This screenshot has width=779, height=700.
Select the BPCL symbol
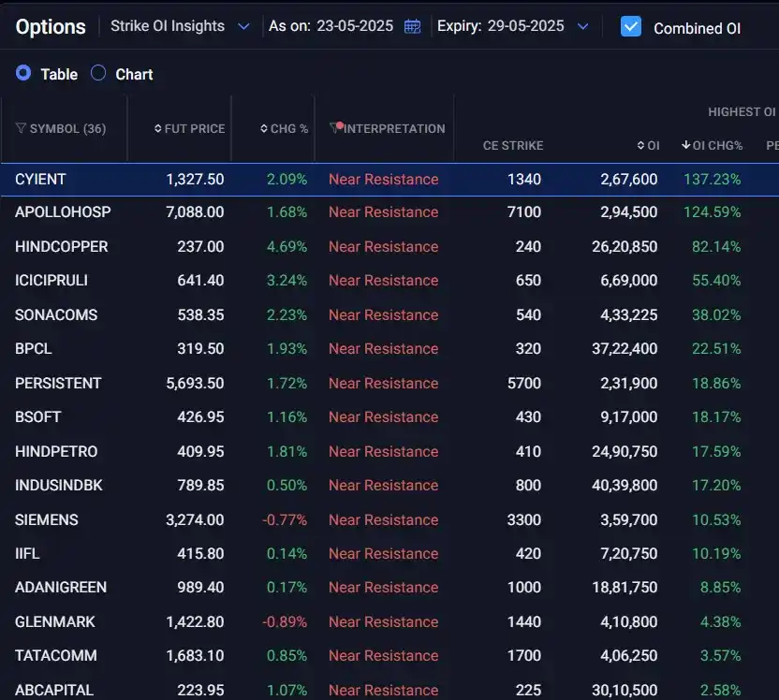(34, 349)
